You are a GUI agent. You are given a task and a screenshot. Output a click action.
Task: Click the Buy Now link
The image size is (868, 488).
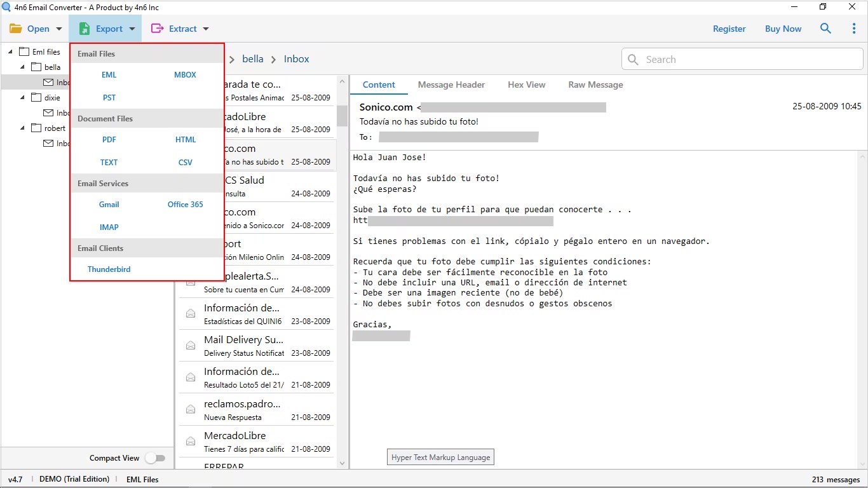point(783,29)
